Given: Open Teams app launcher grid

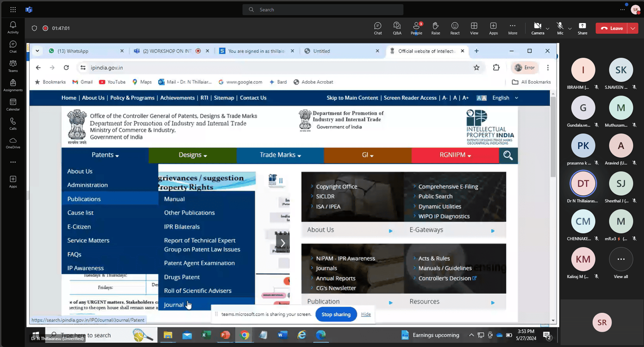Looking at the screenshot, I should (13, 10).
